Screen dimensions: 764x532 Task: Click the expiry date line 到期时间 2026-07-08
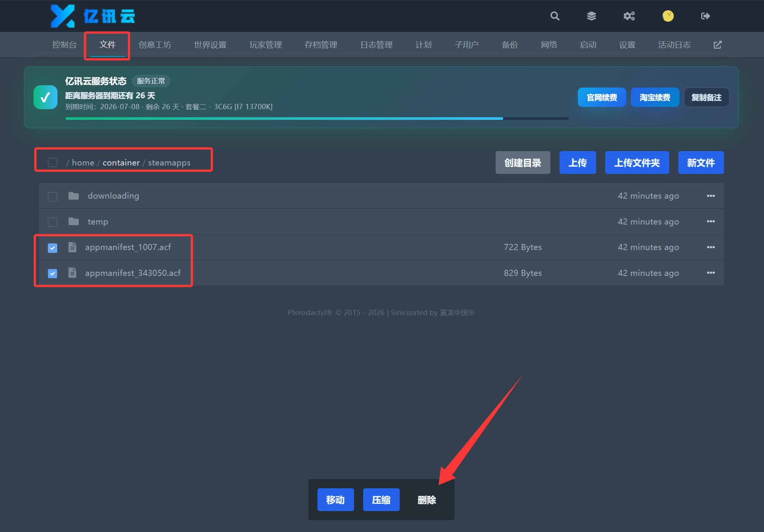pos(169,107)
